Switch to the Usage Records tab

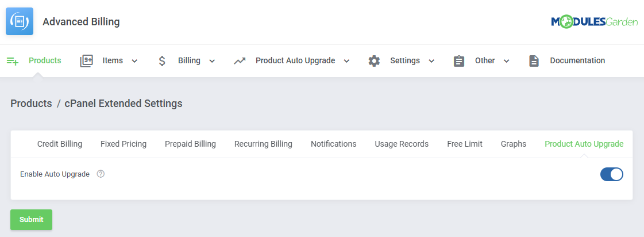(402, 144)
